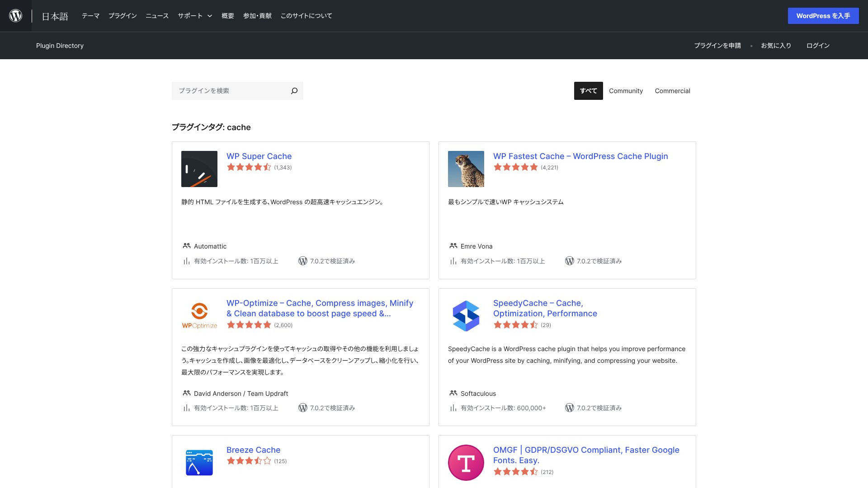
Task: Click WordPress tested icon in SpeedyCache card
Action: [570, 408]
